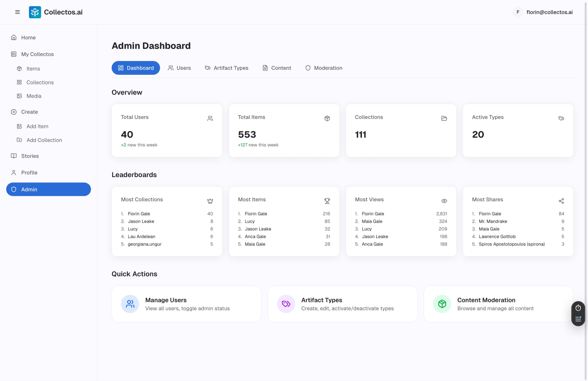Switch to the Users tab

pos(179,68)
